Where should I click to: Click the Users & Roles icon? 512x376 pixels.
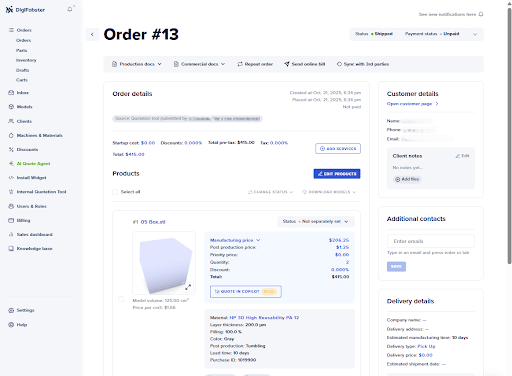(11, 206)
